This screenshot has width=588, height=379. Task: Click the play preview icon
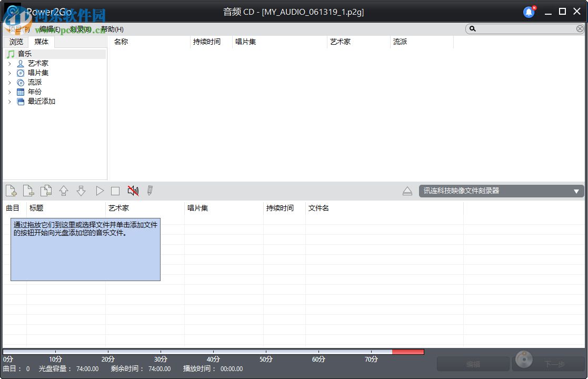coord(99,191)
